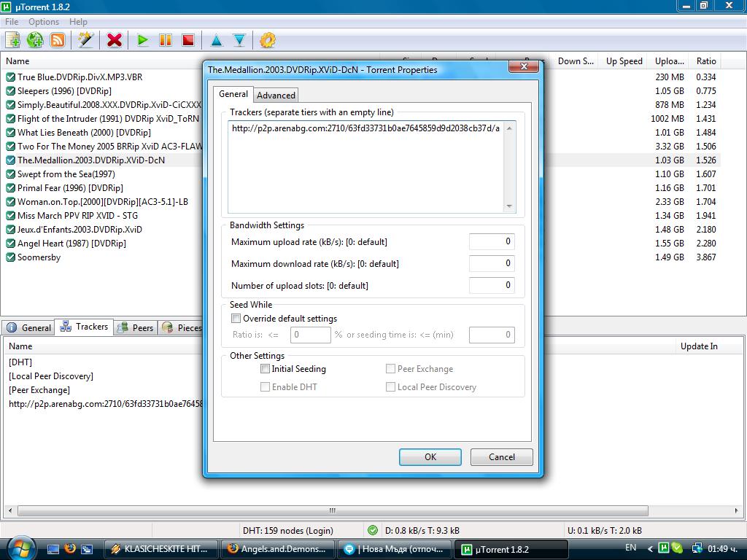Image resolution: width=747 pixels, height=560 pixels.
Task: Click the Create New Torrent wand icon
Action: 86,41
